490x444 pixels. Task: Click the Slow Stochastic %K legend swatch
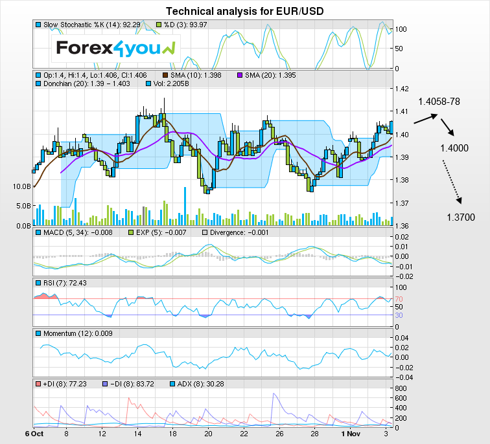point(38,25)
